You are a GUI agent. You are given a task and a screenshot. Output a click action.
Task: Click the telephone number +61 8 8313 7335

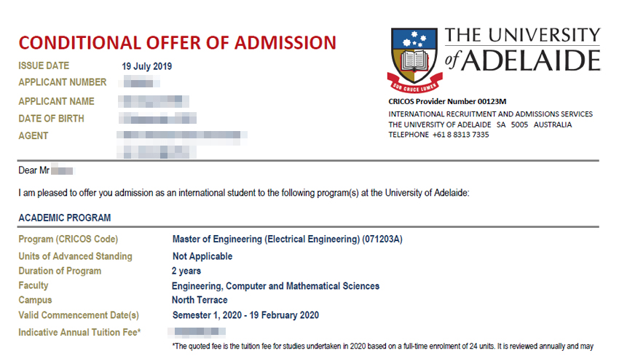pyautogui.click(x=461, y=135)
